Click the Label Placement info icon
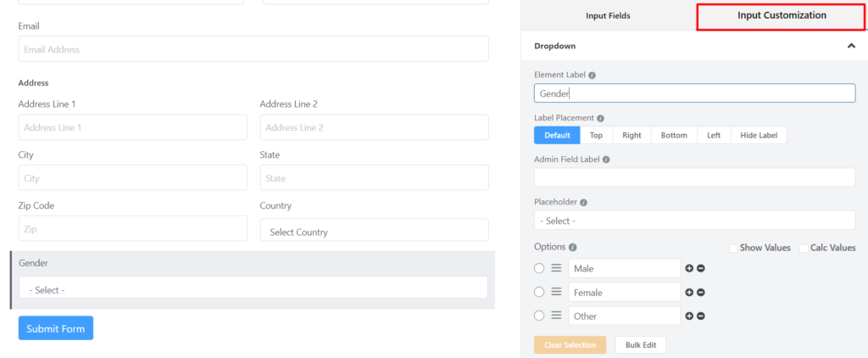 tap(600, 118)
